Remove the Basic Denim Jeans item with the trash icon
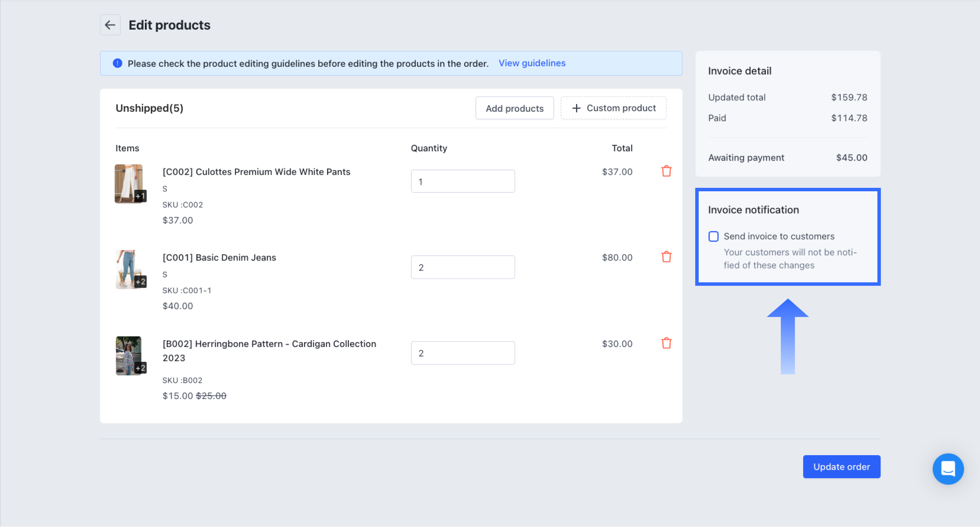 tap(666, 257)
